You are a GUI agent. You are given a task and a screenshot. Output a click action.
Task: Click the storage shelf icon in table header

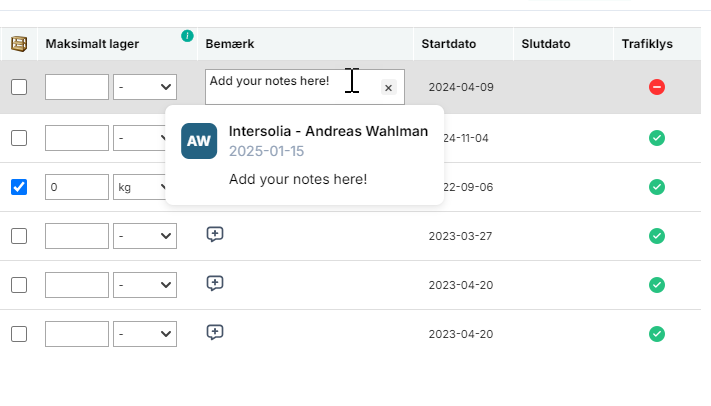click(19, 44)
